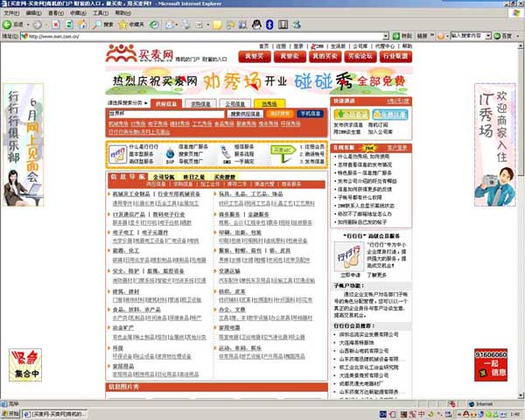Click the site keyword search input field
Viewport: 525px width, 420px height.
pyautogui.click(x=166, y=114)
